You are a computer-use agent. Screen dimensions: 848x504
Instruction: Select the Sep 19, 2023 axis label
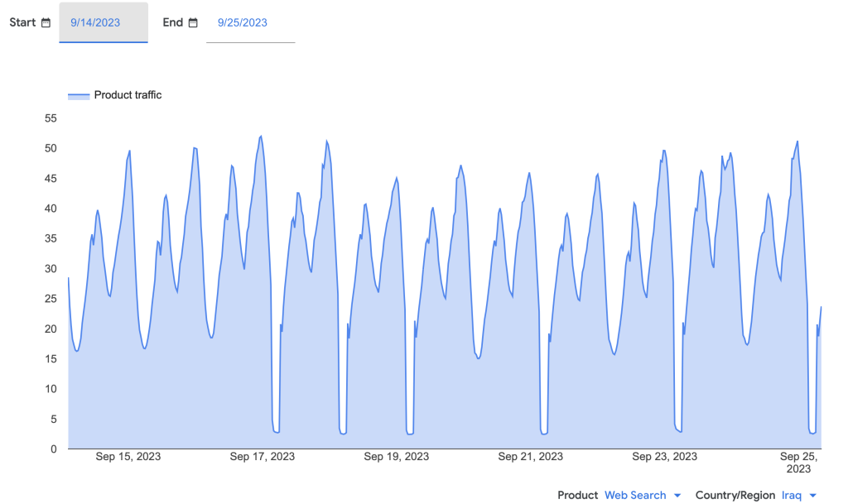click(397, 457)
